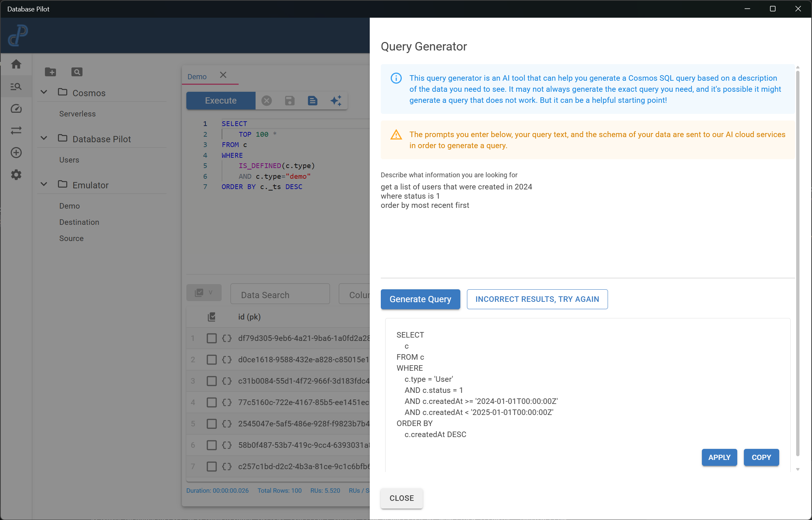This screenshot has height=520, width=812.
Task: Select the Home icon in sidebar
Action: point(16,64)
